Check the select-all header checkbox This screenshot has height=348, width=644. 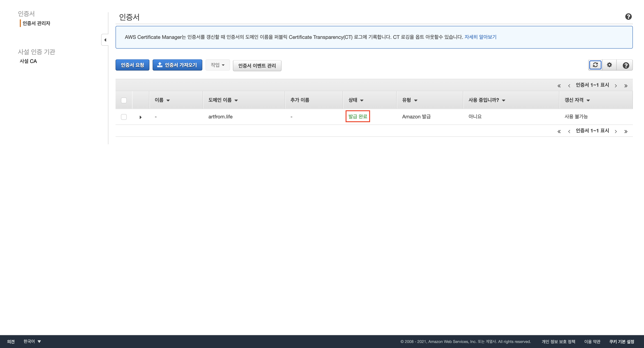click(x=124, y=100)
